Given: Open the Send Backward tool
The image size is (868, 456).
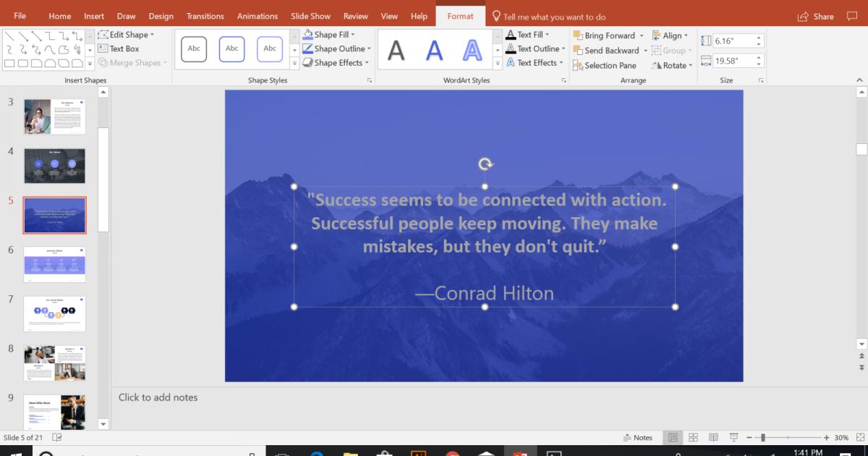Looking at the screenshot, I should point(608,50).
